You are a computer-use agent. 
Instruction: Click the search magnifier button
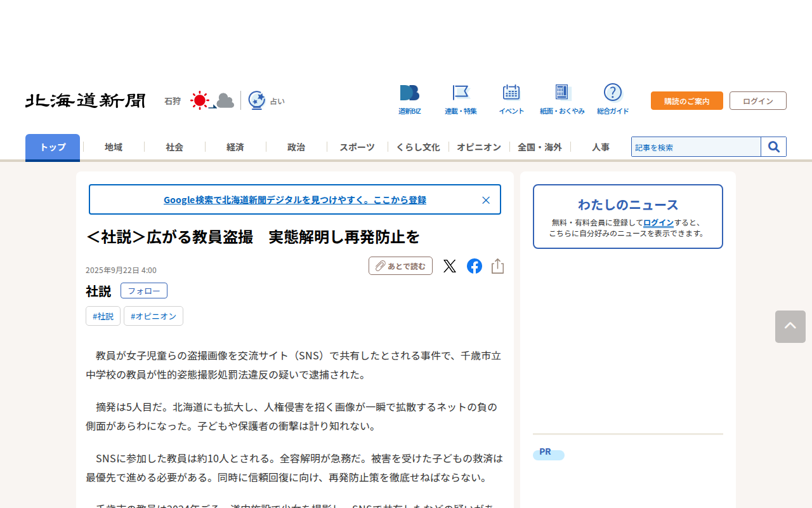click(774, 147)
